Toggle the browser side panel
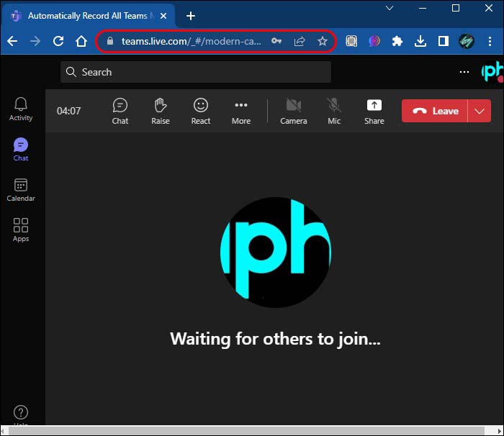 pos(444,41)
